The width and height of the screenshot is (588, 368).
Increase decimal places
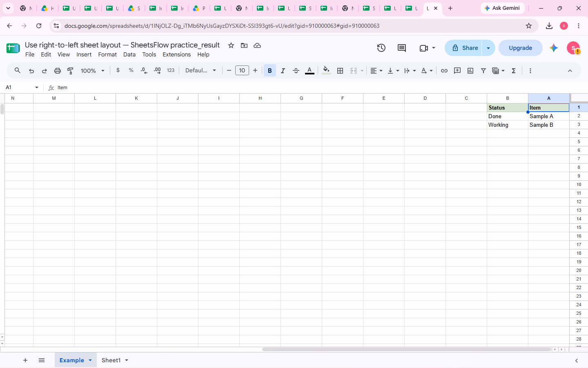[x=157, y=71]
